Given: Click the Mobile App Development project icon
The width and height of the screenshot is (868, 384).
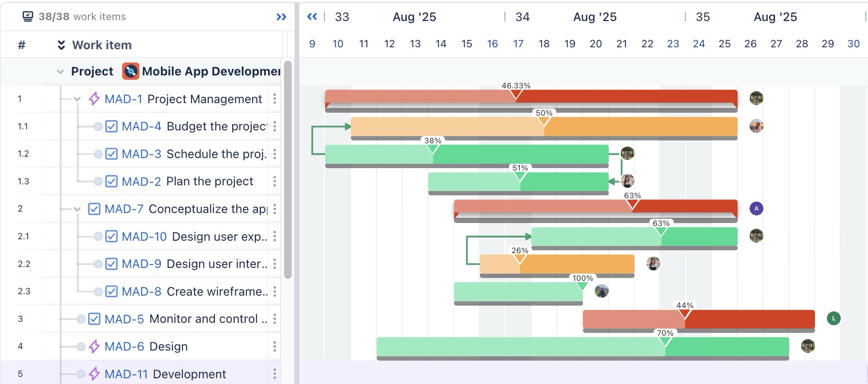Looking at the screenshot, I should [130, 71].
